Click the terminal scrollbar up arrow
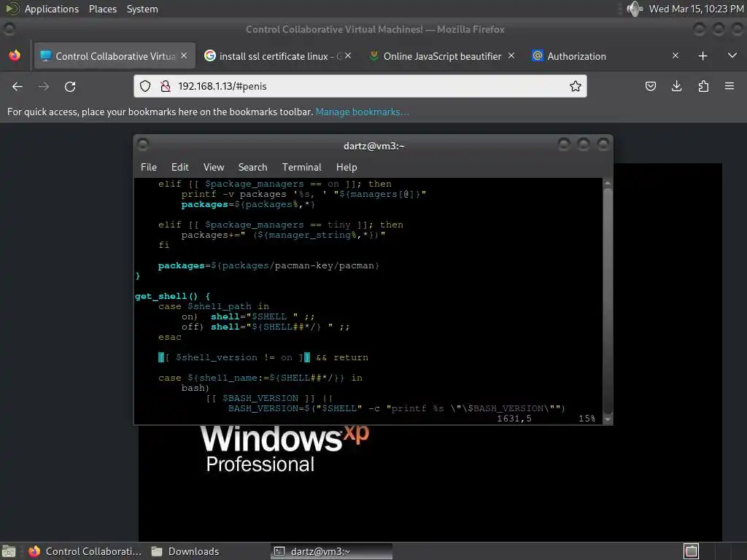 click(x=608, y=183)
